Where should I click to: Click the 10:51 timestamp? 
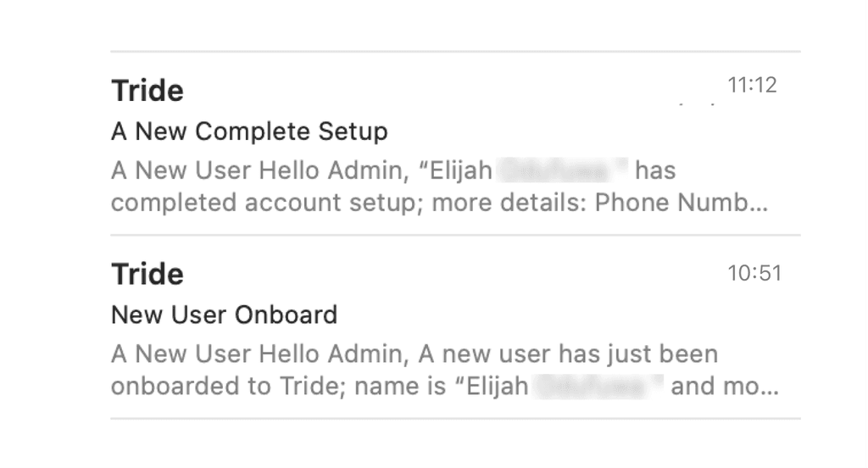[754, 273]
